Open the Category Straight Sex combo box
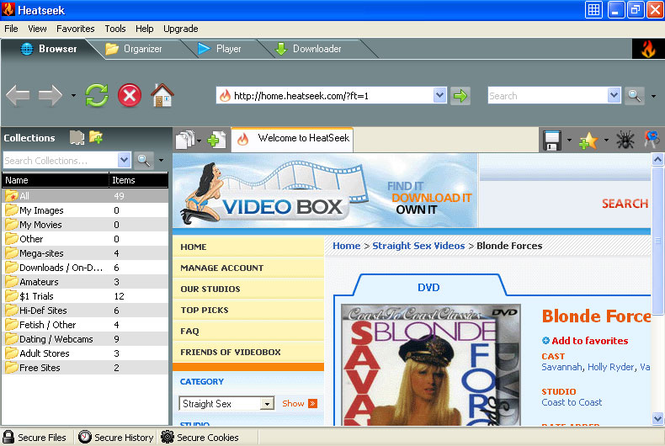Image resolution: width=665 pixels, height=446 pixels. coord(226,404)
